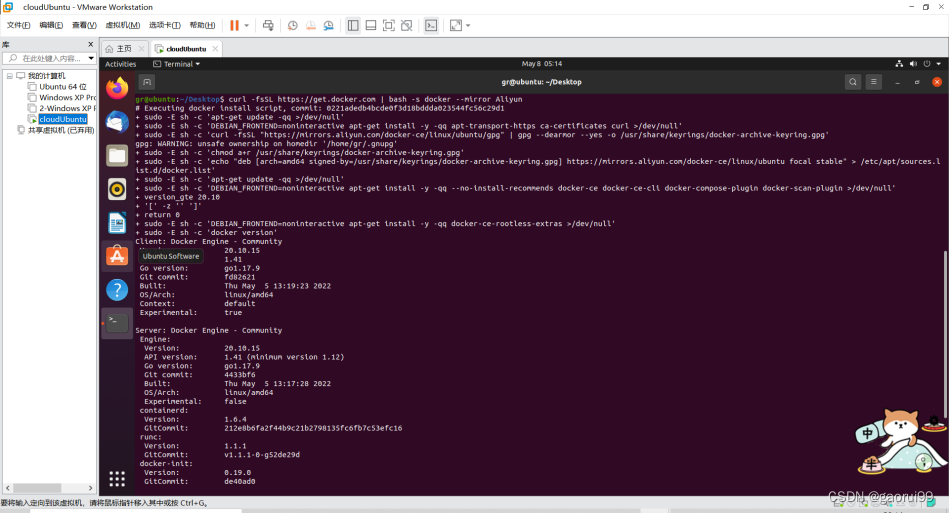Open the 虚拟机(M) menu
The width and height of the screenshot is (949, 514).
123,25
